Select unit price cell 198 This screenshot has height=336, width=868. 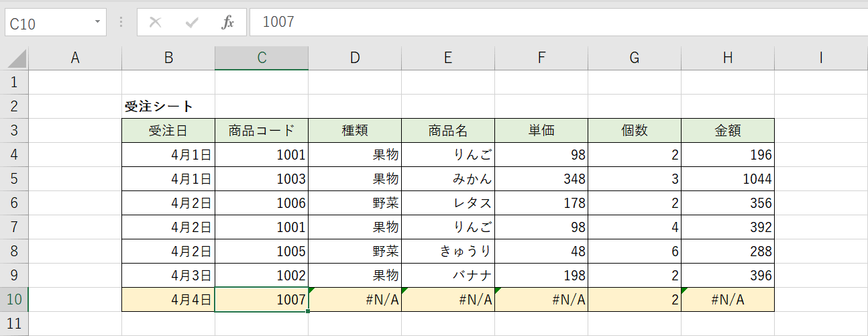point(541,276)
